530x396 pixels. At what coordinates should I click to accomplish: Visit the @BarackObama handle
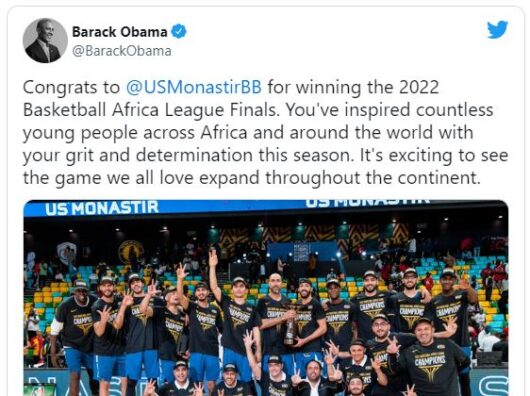pyautogui.click(x=122, y=51)
